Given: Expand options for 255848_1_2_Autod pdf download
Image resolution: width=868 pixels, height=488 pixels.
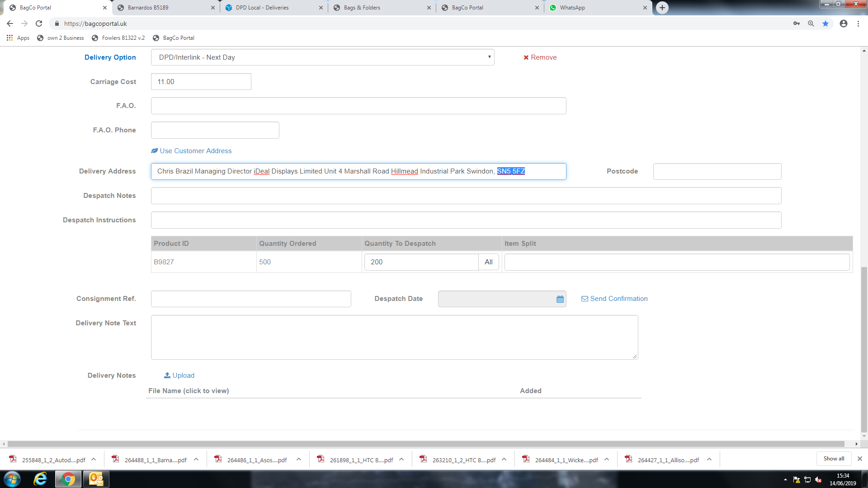Looking at the screenshot, I should pyautogui.click(x=94, y=460).
